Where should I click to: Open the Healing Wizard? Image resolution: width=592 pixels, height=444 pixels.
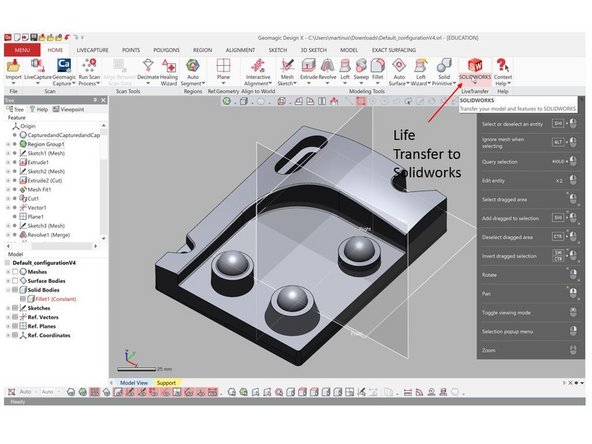coord(169,66)
